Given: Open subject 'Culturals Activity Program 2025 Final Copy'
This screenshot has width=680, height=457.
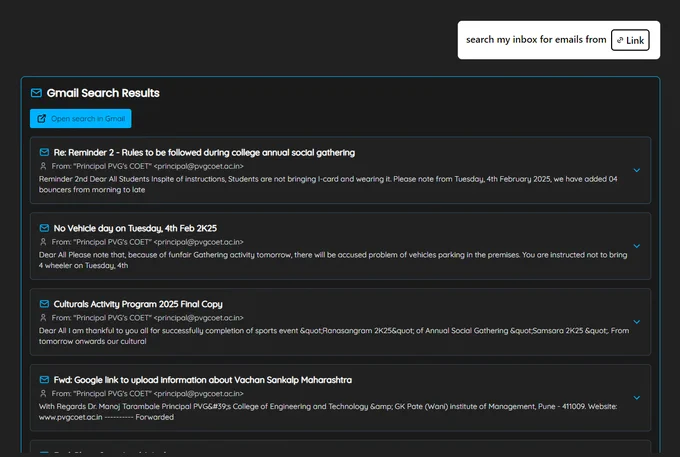Looking at the screenshot, I should (x=138, y=304).
